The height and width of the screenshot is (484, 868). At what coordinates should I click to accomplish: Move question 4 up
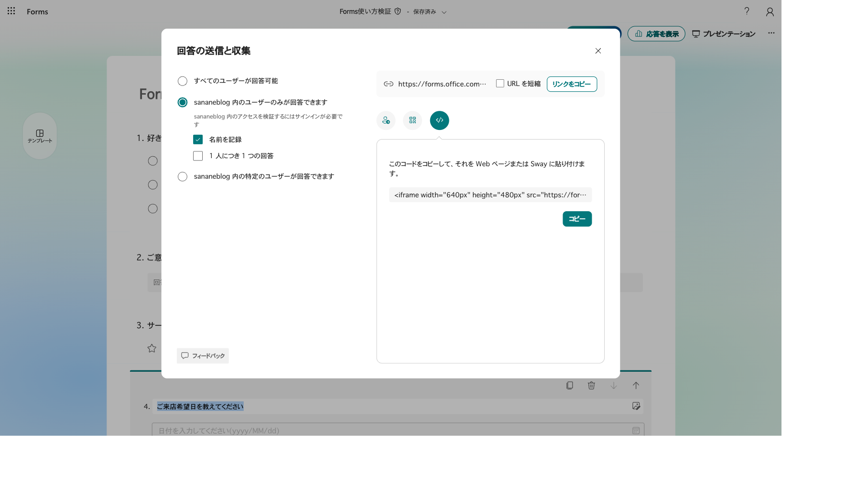tap(636, 385)
